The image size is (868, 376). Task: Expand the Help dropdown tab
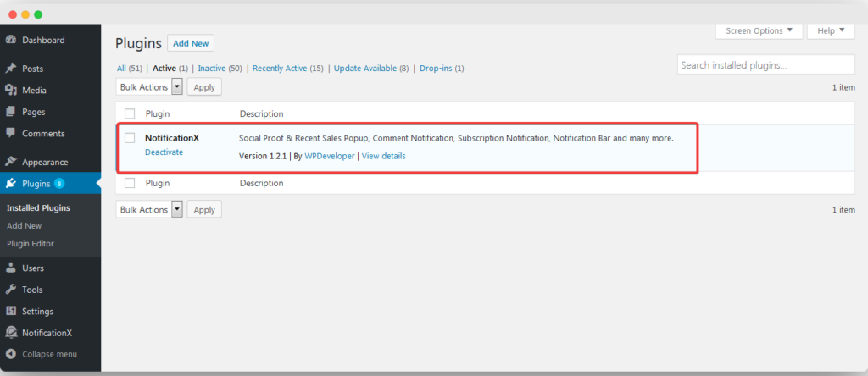click(x=831, y=30)
